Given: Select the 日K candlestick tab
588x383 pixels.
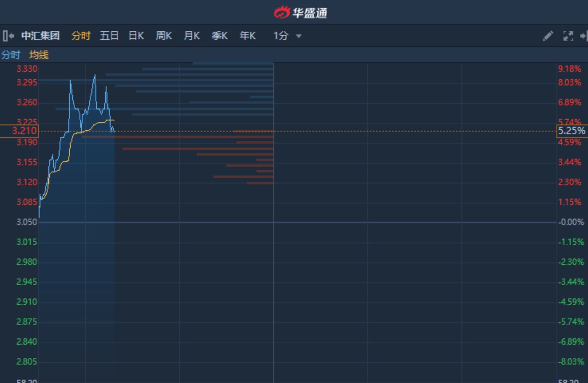Looking at the screenshot, I should pos(136,36).
